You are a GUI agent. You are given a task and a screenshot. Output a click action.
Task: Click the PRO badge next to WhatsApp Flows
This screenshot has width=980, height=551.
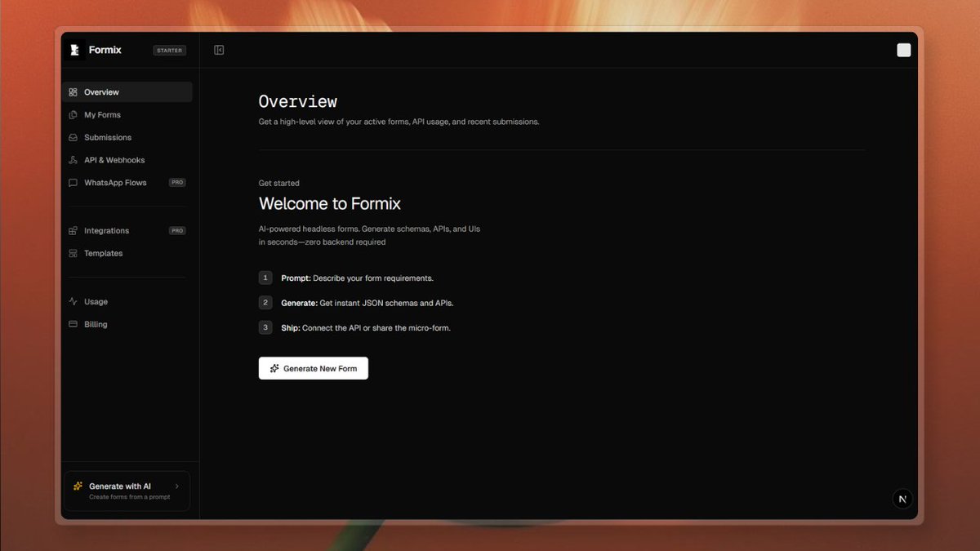[x=177, y=183]
